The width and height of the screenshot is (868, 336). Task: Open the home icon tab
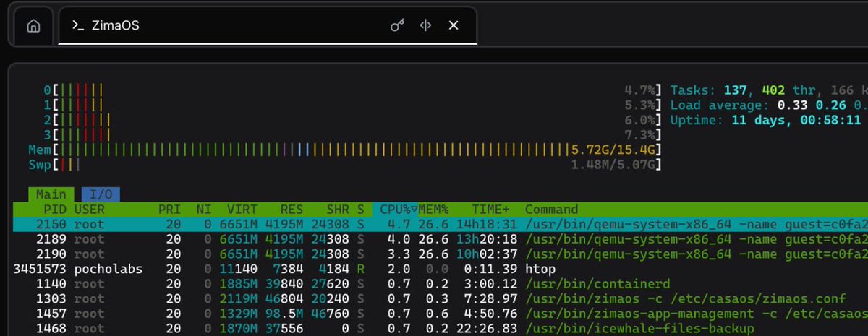(x=33, y=25)
